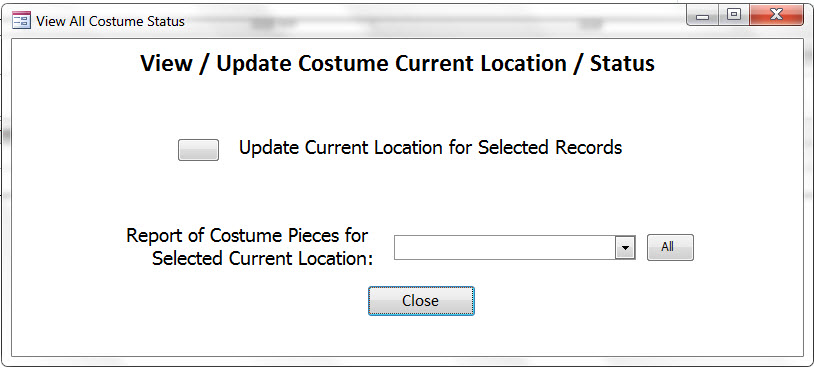Viewport: 814px width, 368px height.
Task: Click the 'Update Current Location for Selected Records' label
Action: pos(430,148)
